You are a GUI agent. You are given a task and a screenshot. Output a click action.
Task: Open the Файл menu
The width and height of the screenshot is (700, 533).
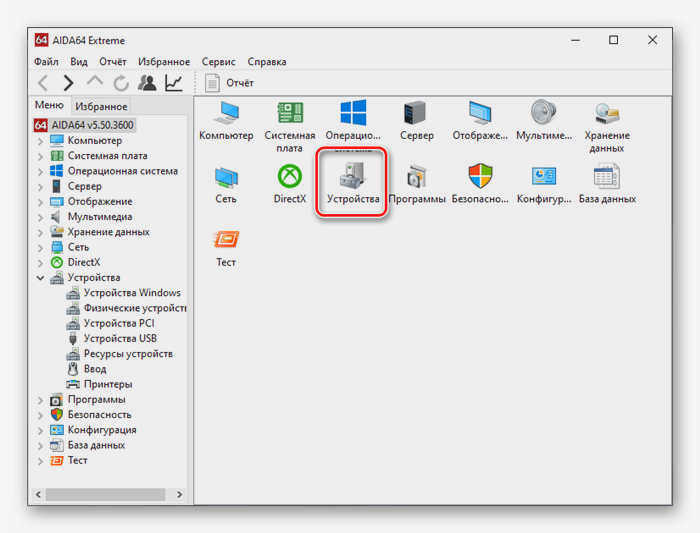(46, 62)
